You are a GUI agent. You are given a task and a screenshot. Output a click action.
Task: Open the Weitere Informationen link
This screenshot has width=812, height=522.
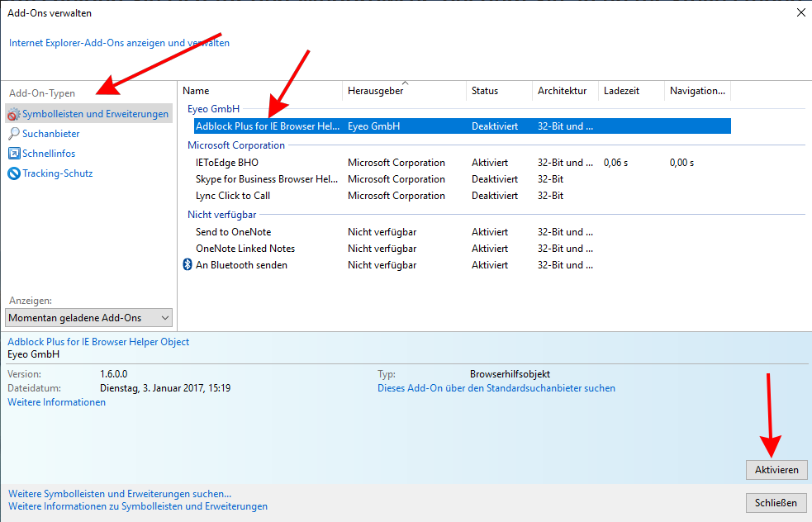point(57,402)
